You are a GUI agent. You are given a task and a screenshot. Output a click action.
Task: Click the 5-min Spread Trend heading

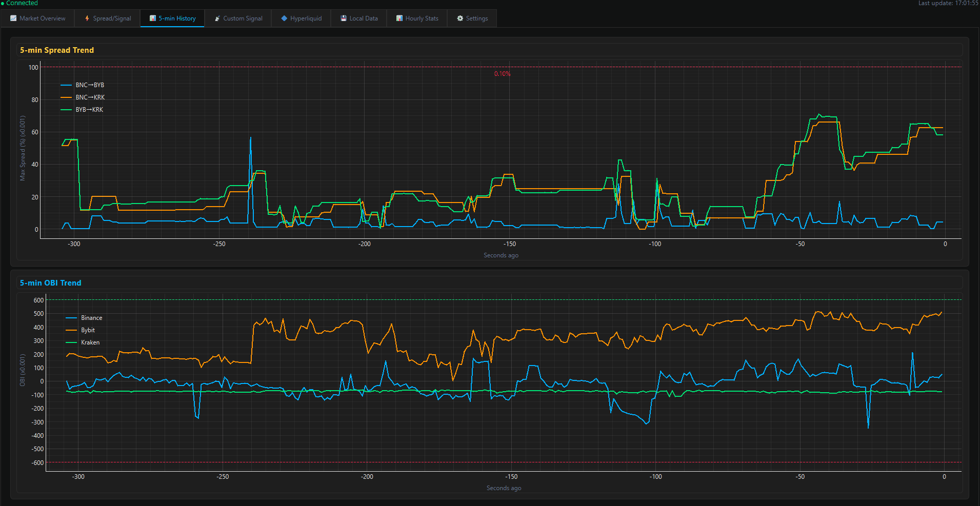pos(57,50)
